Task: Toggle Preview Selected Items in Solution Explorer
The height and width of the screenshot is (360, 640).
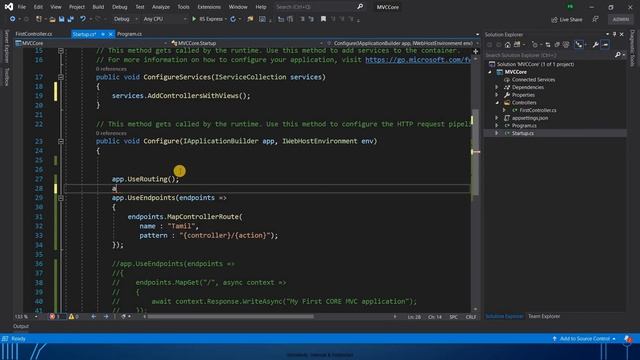Action: tap(605, 45)
